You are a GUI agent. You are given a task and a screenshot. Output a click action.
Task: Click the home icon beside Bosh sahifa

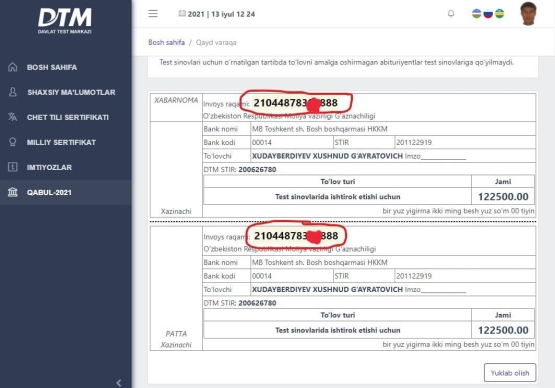pyautogui.click(x=13, y=67)
